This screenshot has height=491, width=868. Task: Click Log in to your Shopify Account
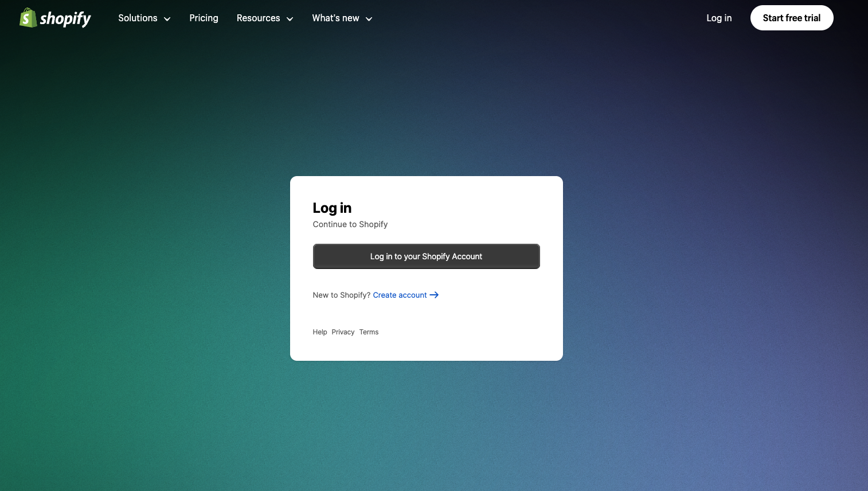[x=426, y=256]
